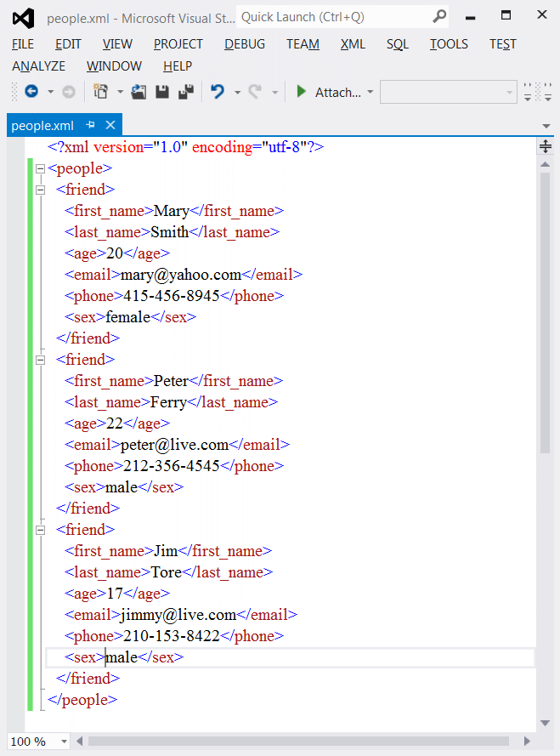Screen dimensions: 560x756
Task: Click the last name 'Ferry'
Action: pos(168,402)
